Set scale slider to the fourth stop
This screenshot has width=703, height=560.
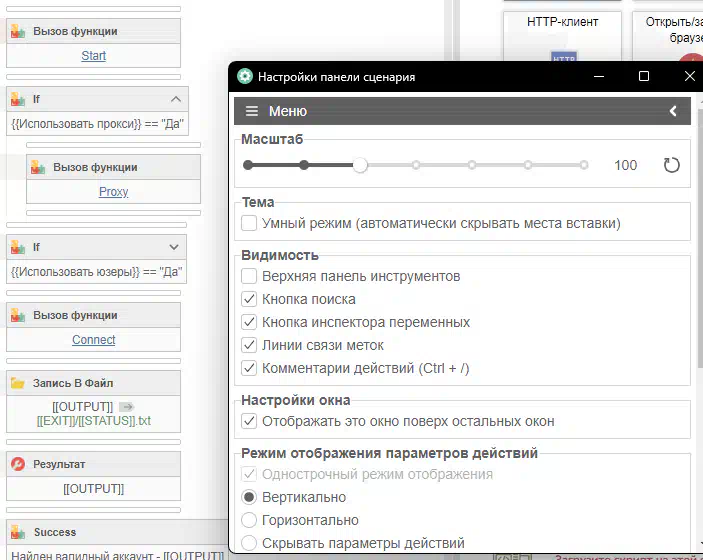[x=416, y=165]
